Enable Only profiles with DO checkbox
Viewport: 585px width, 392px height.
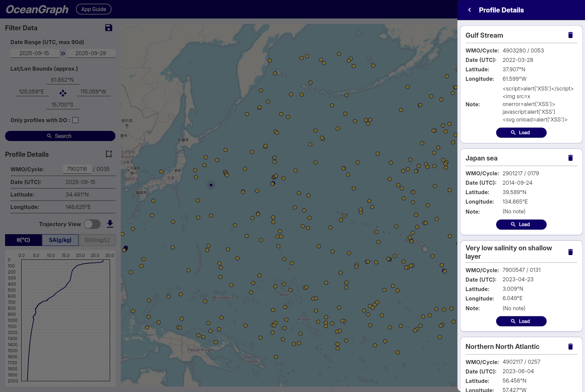click(x=75, y=120)
